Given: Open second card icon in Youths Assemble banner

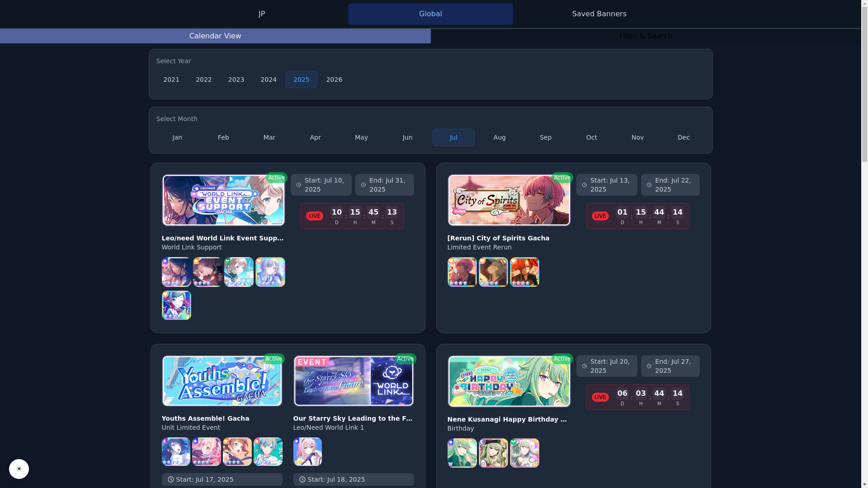Looking at the screenshot, I should [207, 451].
